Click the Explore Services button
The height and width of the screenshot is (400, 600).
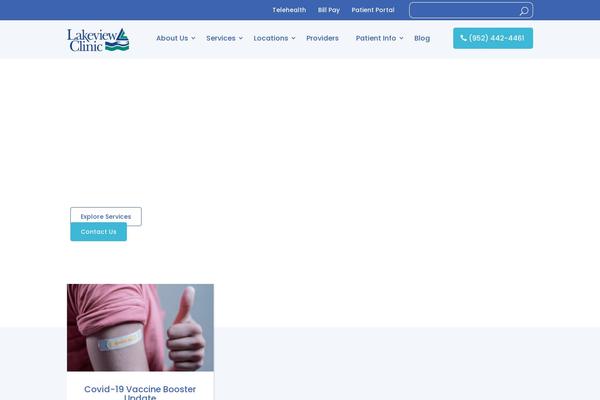(106, 216)
